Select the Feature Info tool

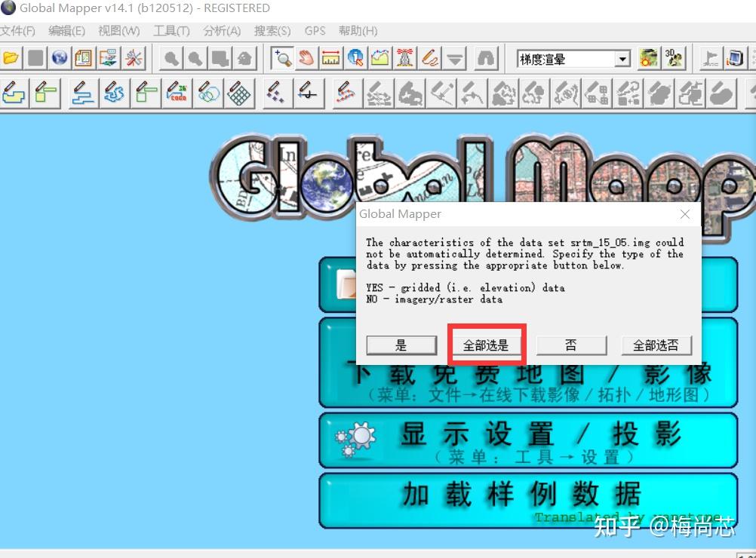pos(355,58)
